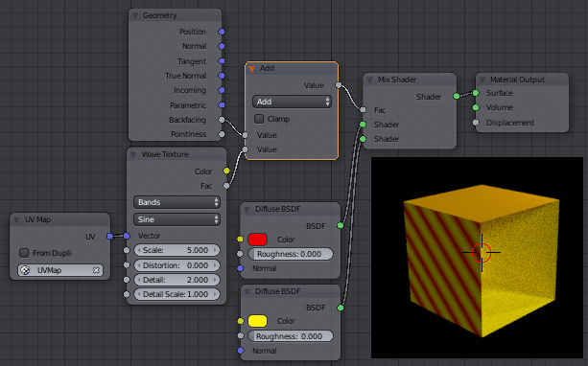Viewport: 588px width, 366px height.
Task: Click the Material Output Displacement socket
Action: click(476, 123)
